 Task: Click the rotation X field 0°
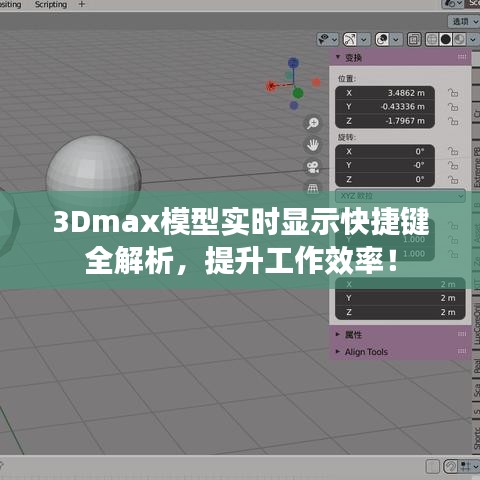(x=385, y=151)
